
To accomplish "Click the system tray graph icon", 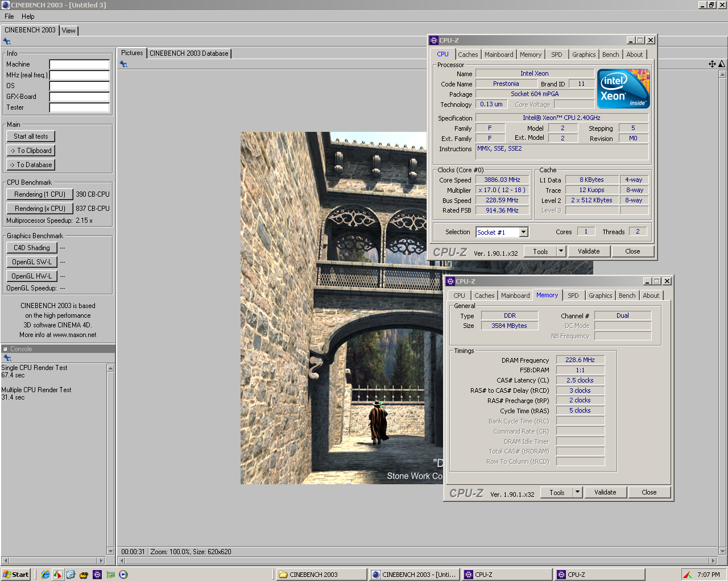I will (x=688, y=575).
